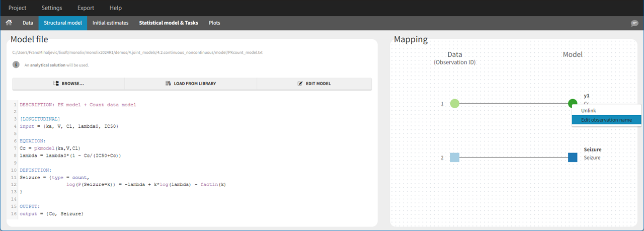Click the dark blue Seizure model square
The width and height of the screenshot is (644, 231).
coord(572,158)
